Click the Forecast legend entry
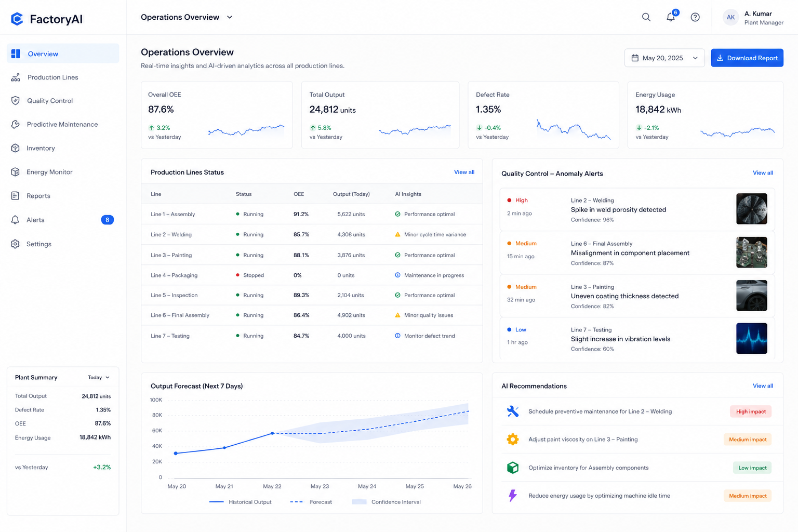 [311, 502]
